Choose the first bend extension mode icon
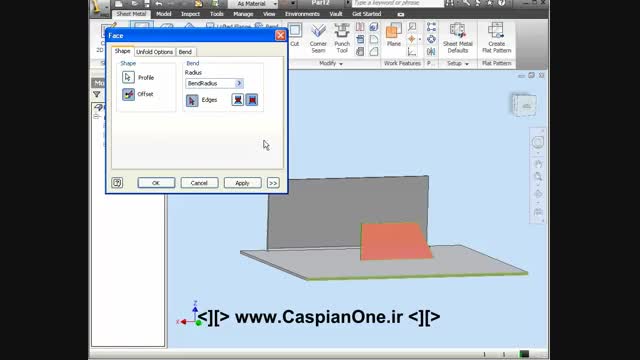The height and width of the screenshot is (360, 640). 238,100
